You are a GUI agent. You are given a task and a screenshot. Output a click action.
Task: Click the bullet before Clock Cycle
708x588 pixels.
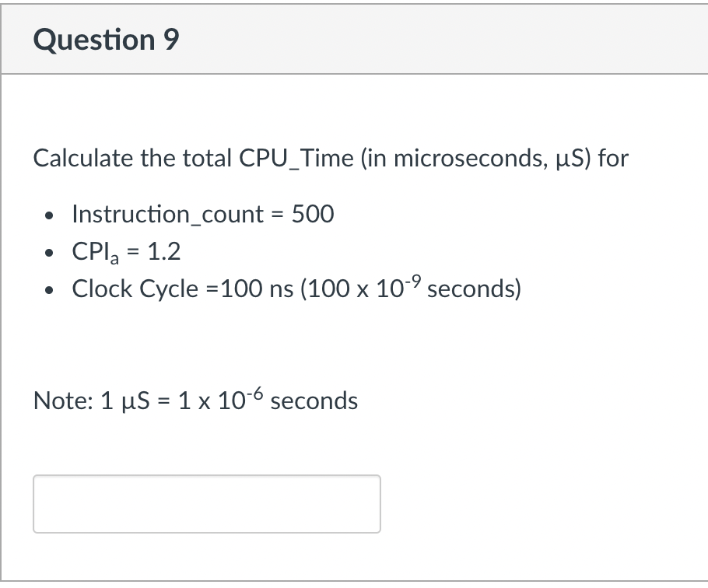tap(51, 290)
